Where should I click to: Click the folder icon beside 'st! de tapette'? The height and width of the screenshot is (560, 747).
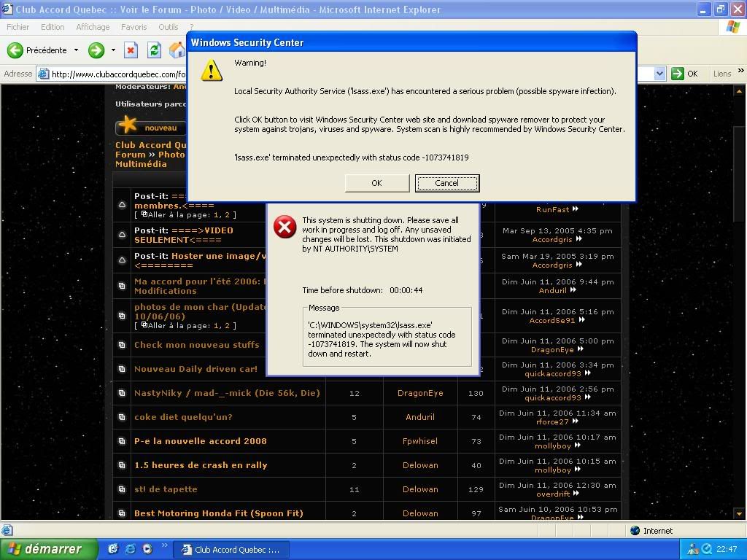pos(122,489)
